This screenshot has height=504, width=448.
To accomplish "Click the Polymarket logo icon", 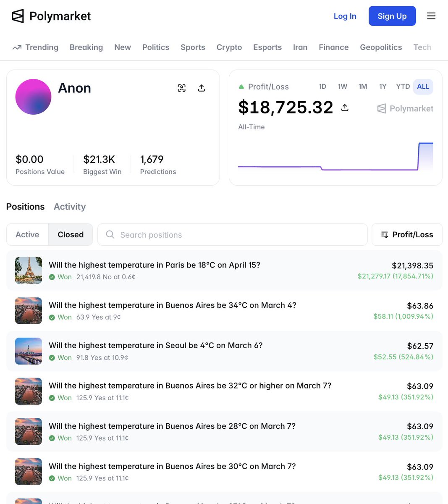I will (x=18, y=16).
